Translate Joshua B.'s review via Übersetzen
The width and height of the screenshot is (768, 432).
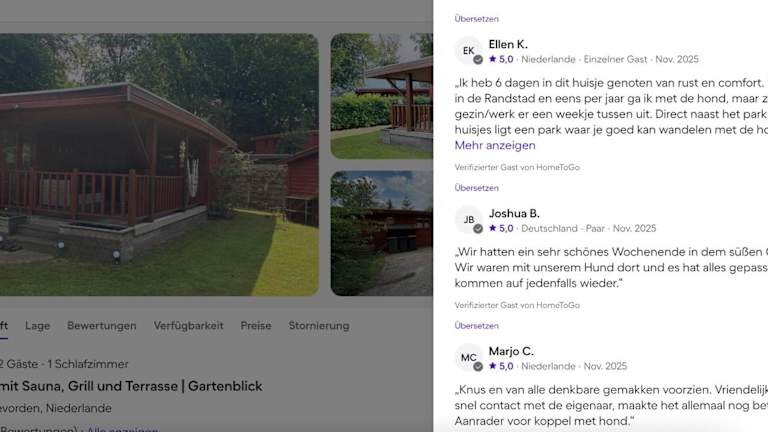[x=477, y=326]
